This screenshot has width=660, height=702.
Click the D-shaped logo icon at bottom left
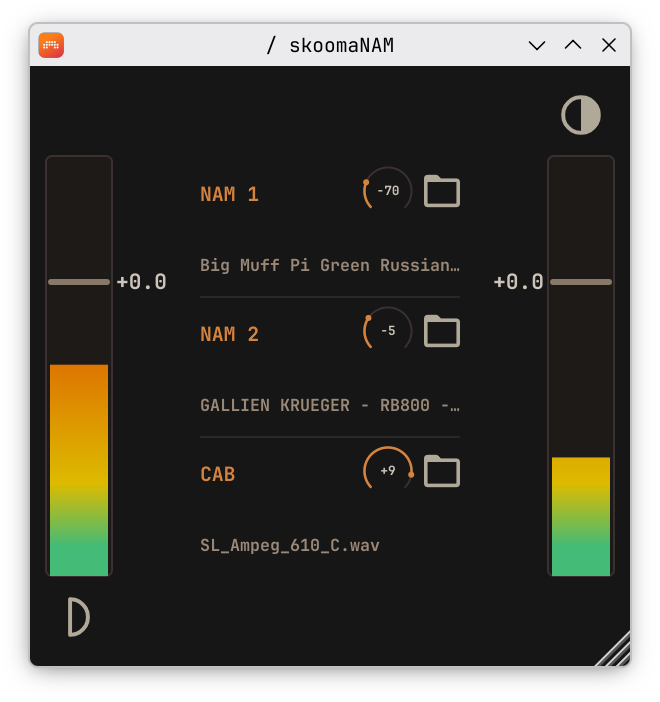(x=79, y=617)
